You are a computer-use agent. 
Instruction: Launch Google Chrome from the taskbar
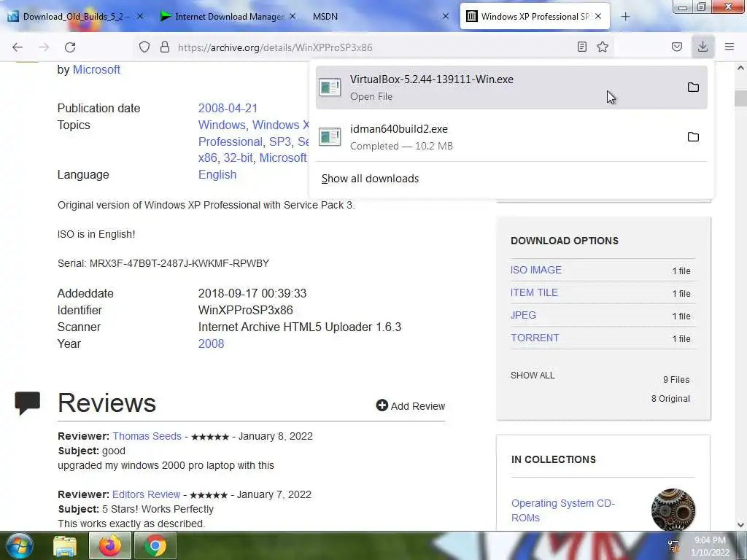(x=155, y=546)
